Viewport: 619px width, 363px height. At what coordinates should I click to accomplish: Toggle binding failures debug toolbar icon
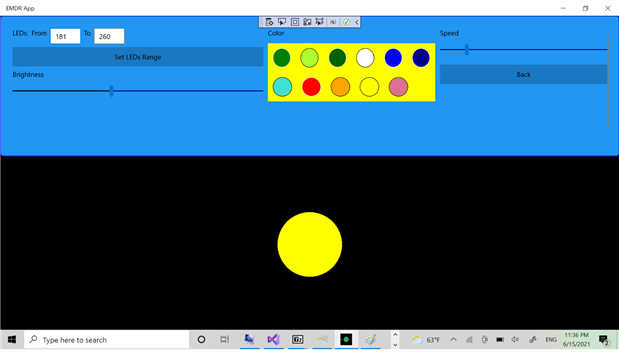coord(333,22)
